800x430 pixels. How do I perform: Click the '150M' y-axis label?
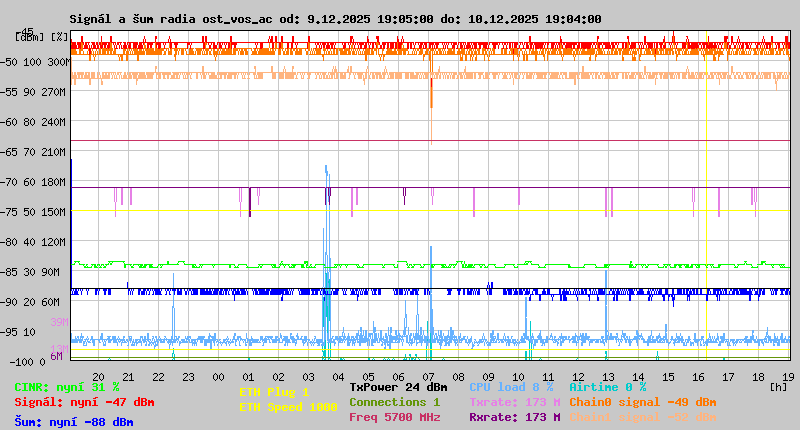coord(56,212)
